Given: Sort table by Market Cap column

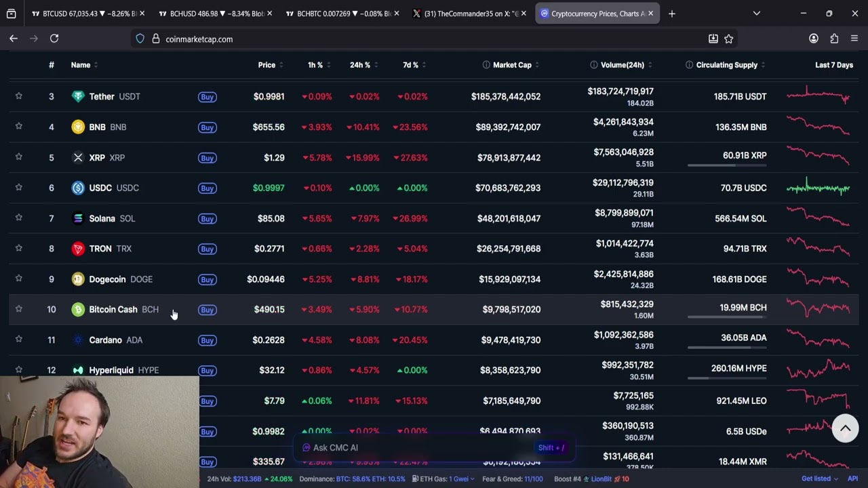Looking at the screenshot, I should pyautogui.click(x=515, y=65).
